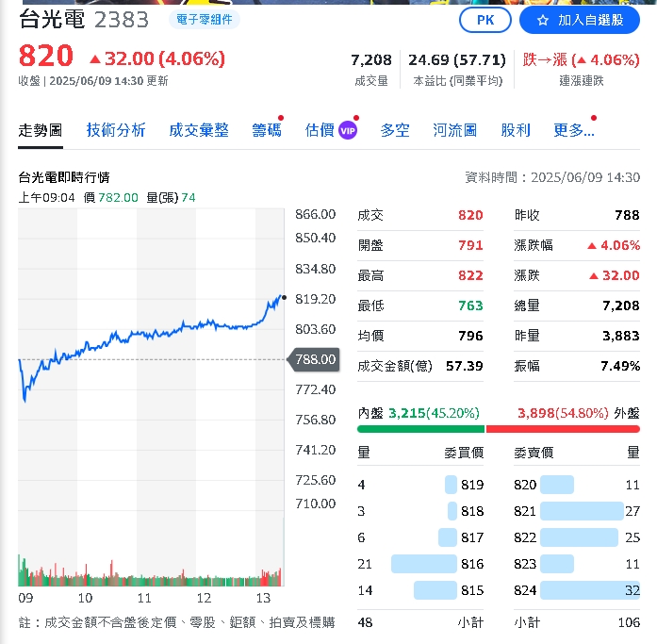Viewport: 657px width, 644px height.
Task: Click the 本益比 value 24.69 (57.71)
Action: coord(457,60)
